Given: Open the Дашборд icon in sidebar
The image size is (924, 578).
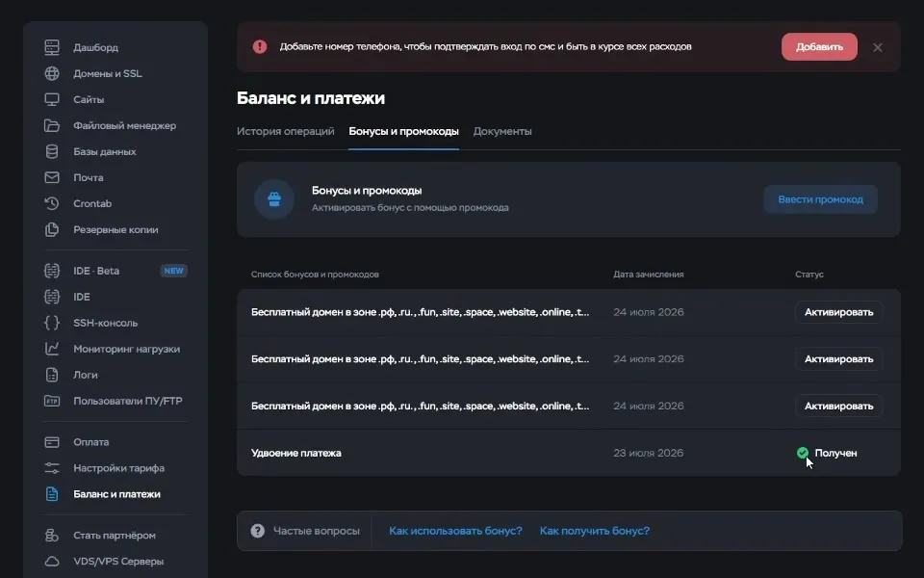Looking at the screenshot, I should tap(52, 47).
